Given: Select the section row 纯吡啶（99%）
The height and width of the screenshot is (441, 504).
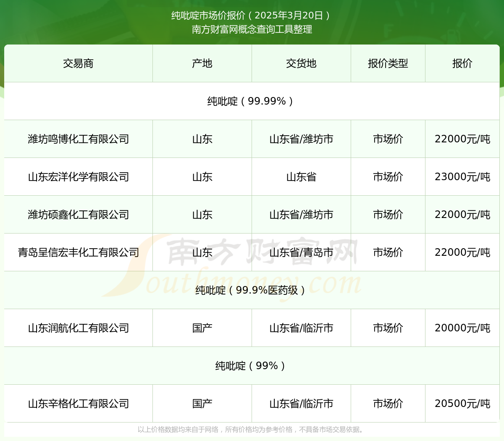Looking at the screenshot, I should [252, 366].
